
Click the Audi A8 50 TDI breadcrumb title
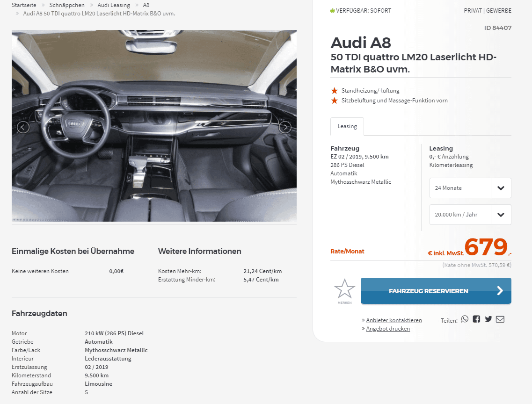tap(99, 14)
